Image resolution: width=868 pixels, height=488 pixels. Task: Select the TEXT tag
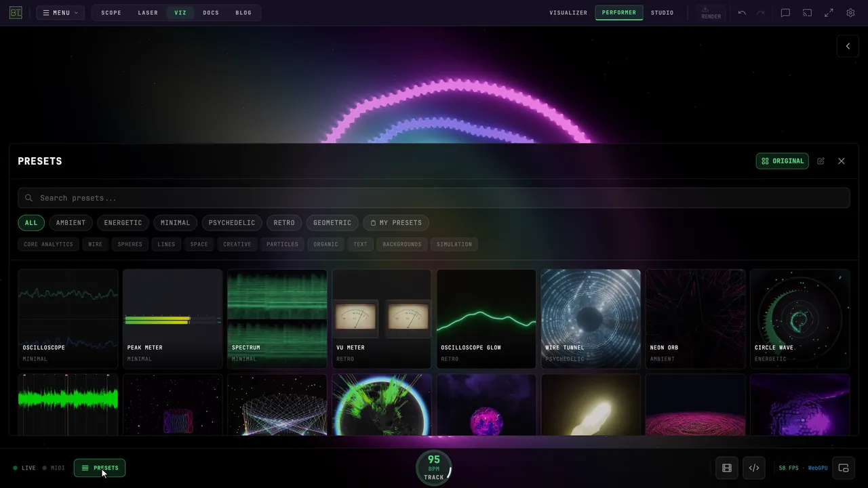[360, 244]
